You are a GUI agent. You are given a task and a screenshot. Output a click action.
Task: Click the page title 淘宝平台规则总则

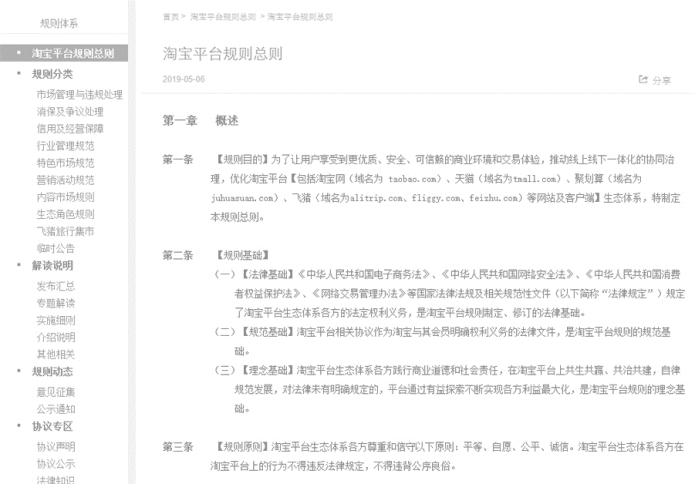tap(223, 54)
